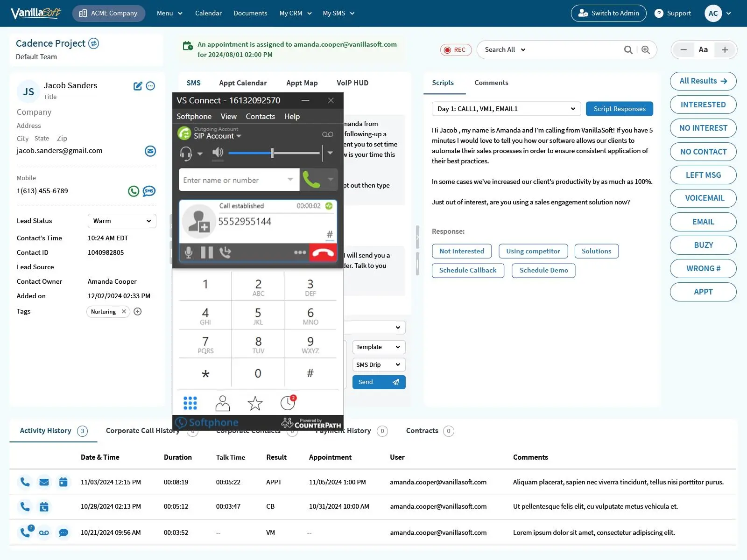This screenshot has height=560, width=747.
Task: Click the green dial call button
Action: click(x=311, y=180)
